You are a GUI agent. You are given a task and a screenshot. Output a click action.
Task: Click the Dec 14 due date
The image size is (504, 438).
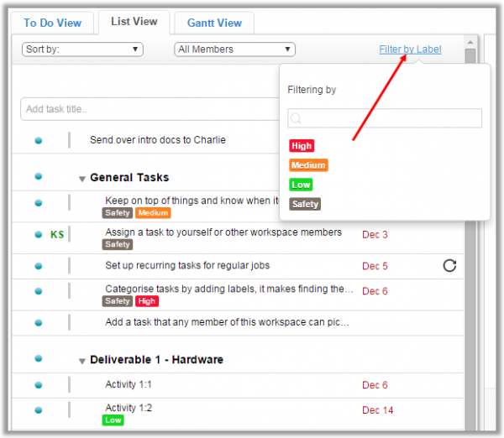tap(378, 410)
